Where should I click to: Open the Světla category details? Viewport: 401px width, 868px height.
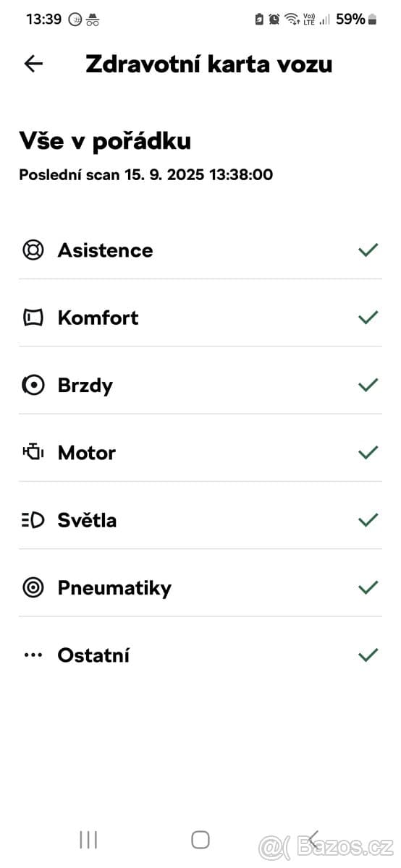(x=200, y=520)
